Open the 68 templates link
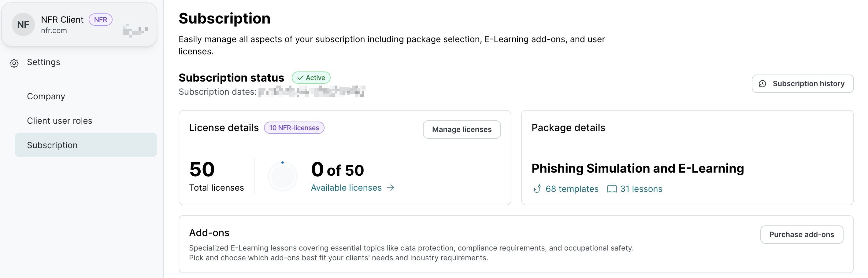 [572, 189]
